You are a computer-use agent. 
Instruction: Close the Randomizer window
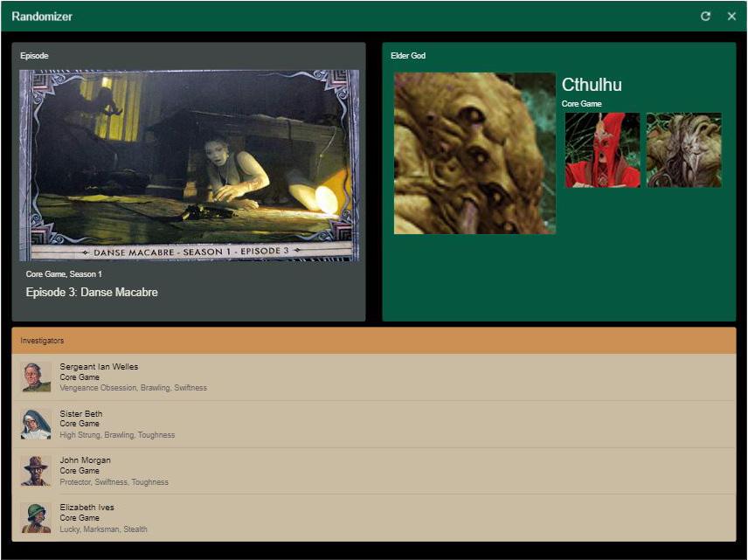[x=731, y=17]
